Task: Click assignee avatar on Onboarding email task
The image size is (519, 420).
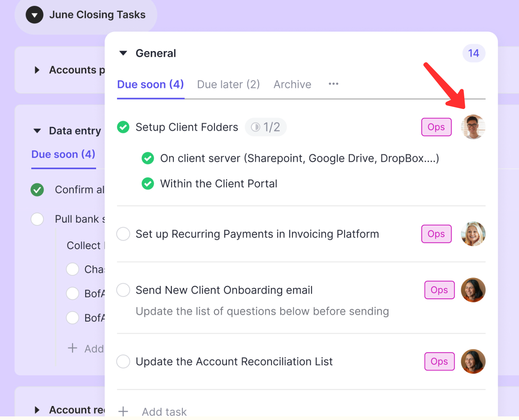Action: click(x=473, y=290)
